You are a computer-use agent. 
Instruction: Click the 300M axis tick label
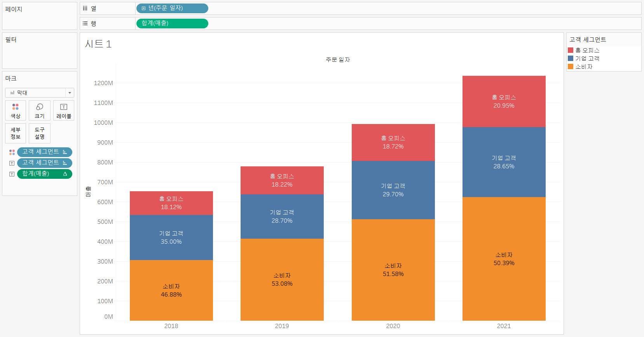pos(105,262)
